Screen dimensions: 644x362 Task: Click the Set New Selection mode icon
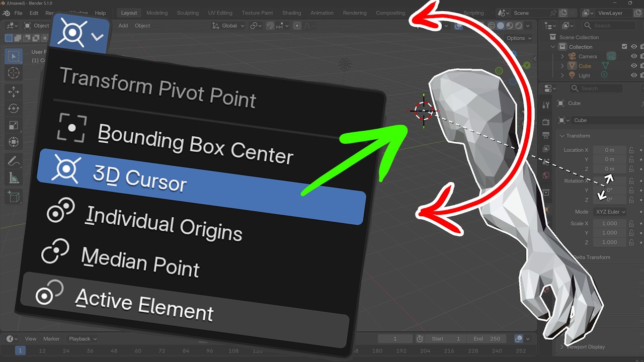pyautogui.click(x=9, y=38)
